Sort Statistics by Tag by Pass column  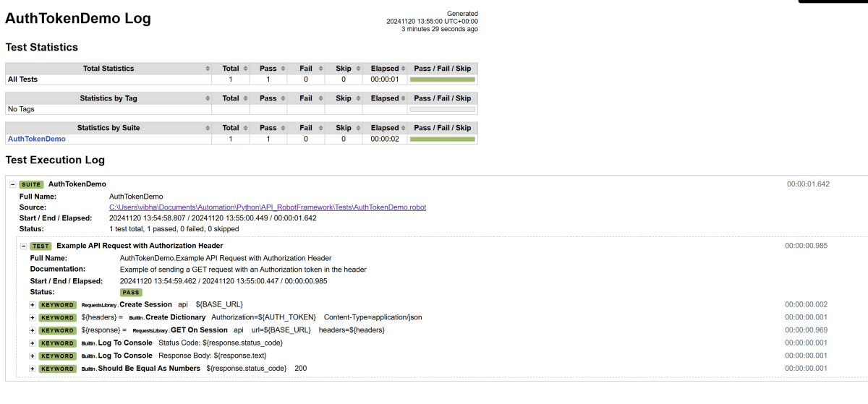[x=283, y=98]
